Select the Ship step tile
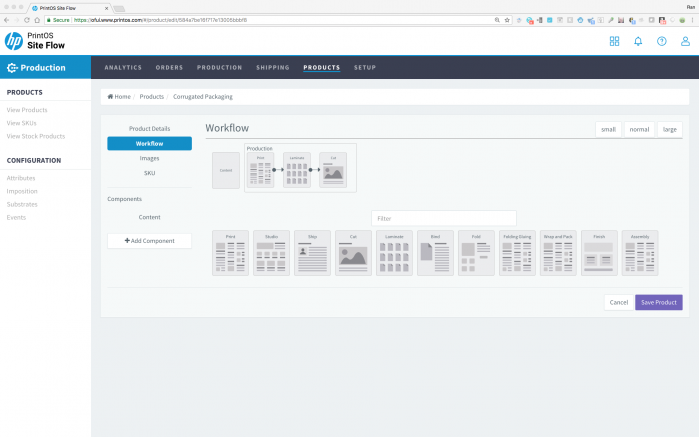This screenshot has height=437, width=699. [x=312, y=253]
